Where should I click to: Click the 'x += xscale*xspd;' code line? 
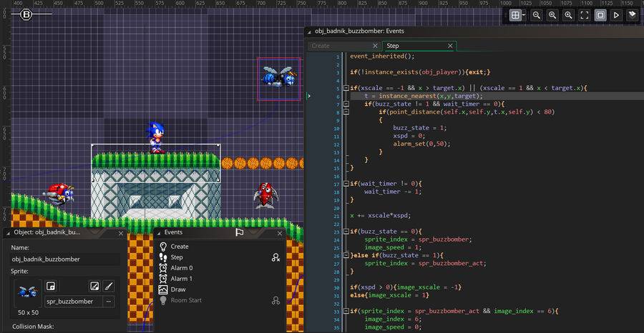point(381,215)
